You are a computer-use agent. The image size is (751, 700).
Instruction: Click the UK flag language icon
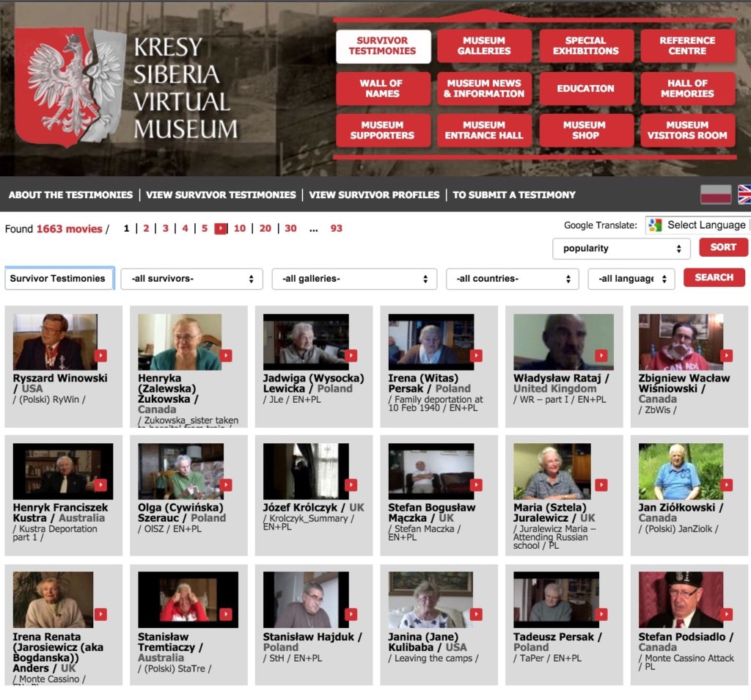744,194
